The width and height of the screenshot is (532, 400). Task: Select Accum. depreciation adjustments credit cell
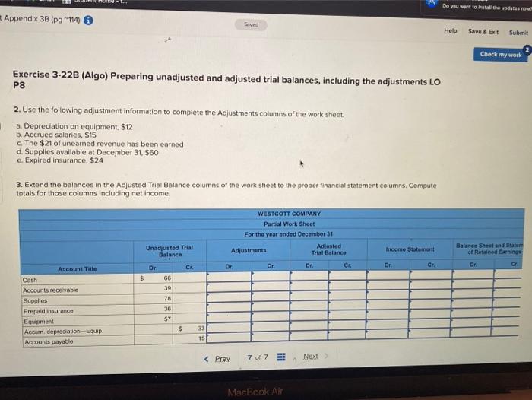pos(270,327)
